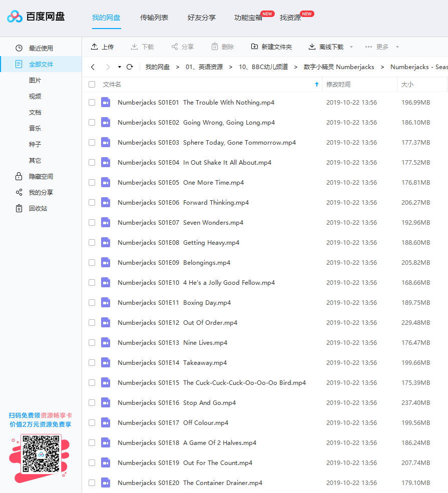448x493 pixels.
Task: Check the box for S01E11 Boxing Day
Action: (x=92, y=302)
